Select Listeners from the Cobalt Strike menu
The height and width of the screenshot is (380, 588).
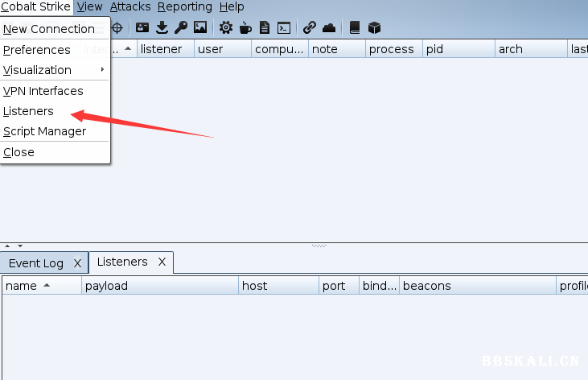click(29, 111)
